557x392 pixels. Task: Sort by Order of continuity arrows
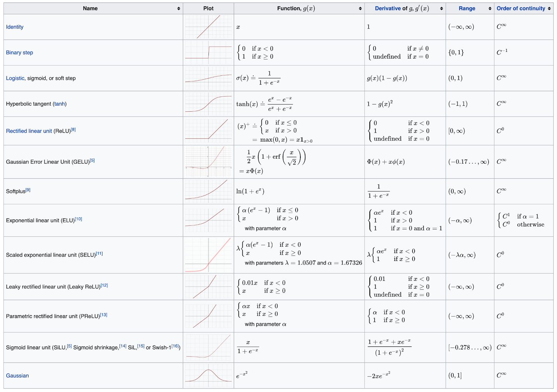549,9
